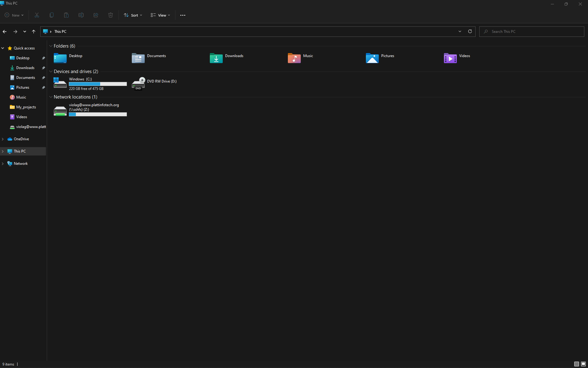Click the 'Devices and drives (2)' header text

coord(76,72)
